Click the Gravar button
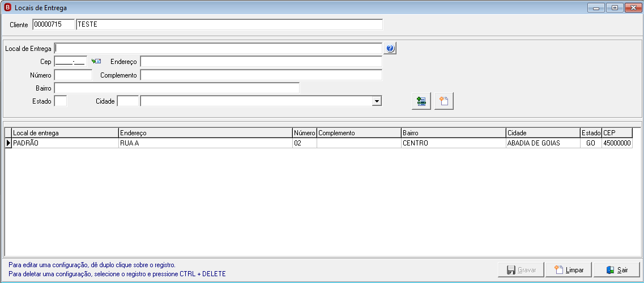 (521, 270)
